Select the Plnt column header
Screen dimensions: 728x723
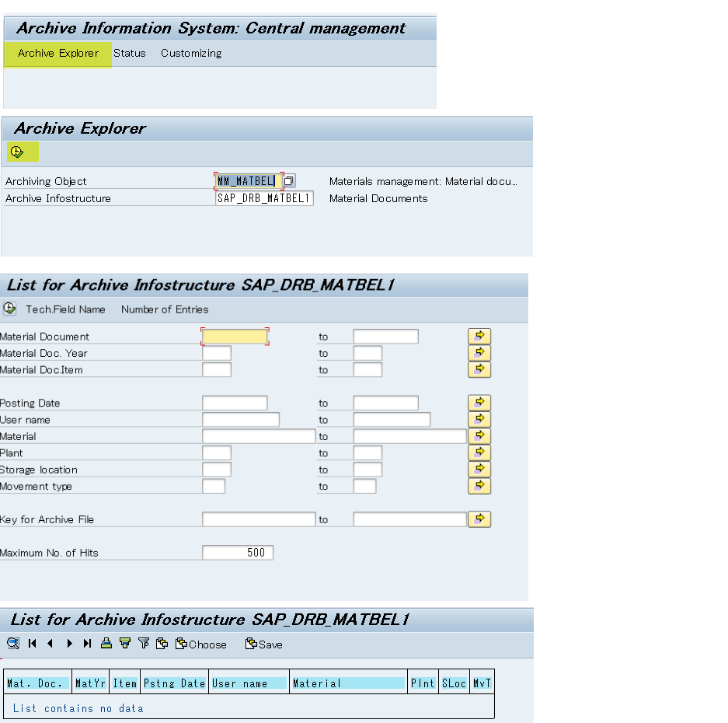(423, 683)
